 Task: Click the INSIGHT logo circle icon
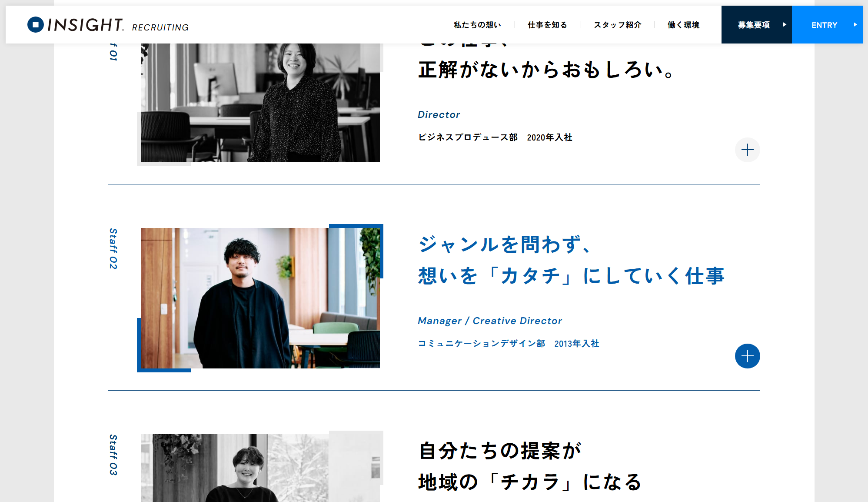point(36,24)
